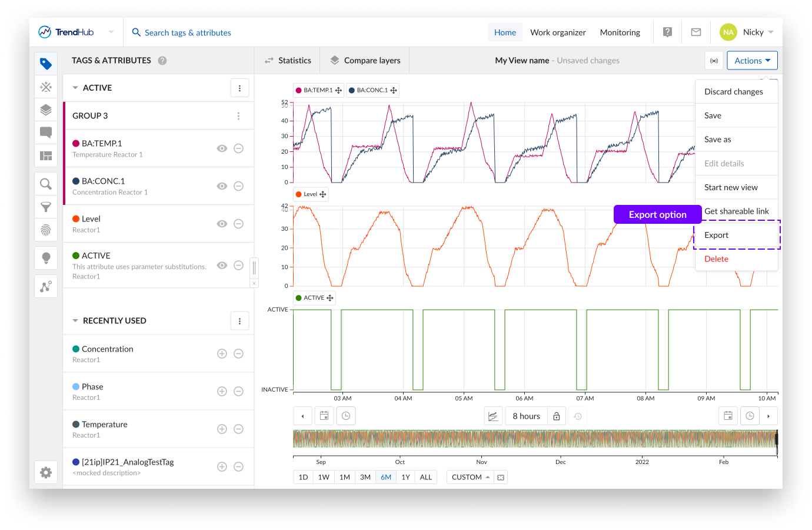
Task: Open the Statistics panel
Action: (x=288, y=61)
